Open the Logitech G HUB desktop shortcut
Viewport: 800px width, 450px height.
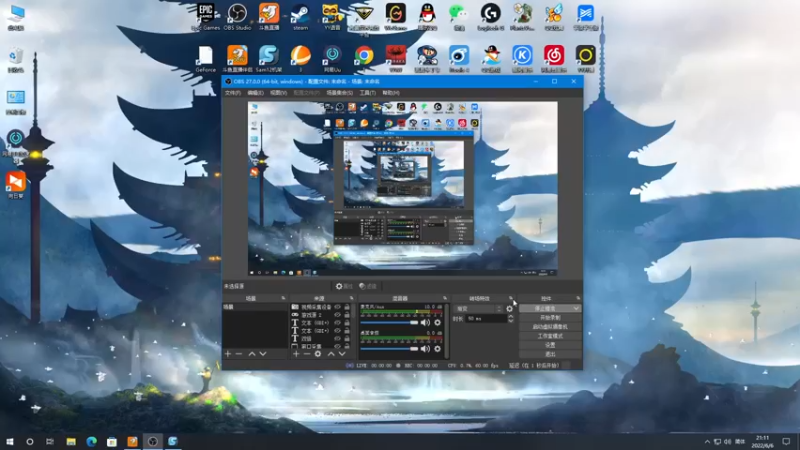(490, 16)
